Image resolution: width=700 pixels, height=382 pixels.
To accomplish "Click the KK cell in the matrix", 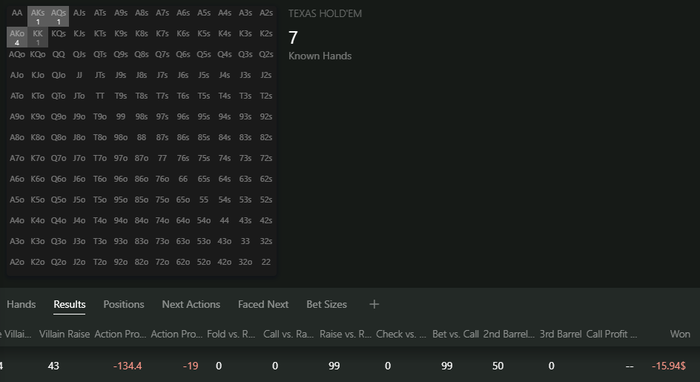I will click(x=38, y=37).
